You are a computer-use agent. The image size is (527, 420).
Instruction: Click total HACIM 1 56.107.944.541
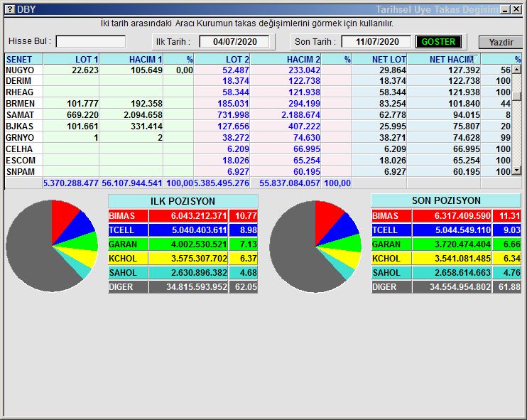tap(132, 183)
